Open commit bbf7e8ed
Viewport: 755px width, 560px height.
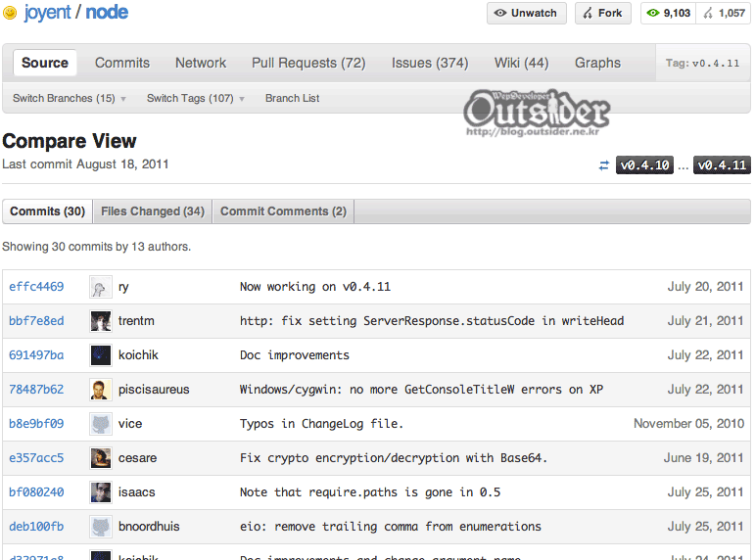36,321
